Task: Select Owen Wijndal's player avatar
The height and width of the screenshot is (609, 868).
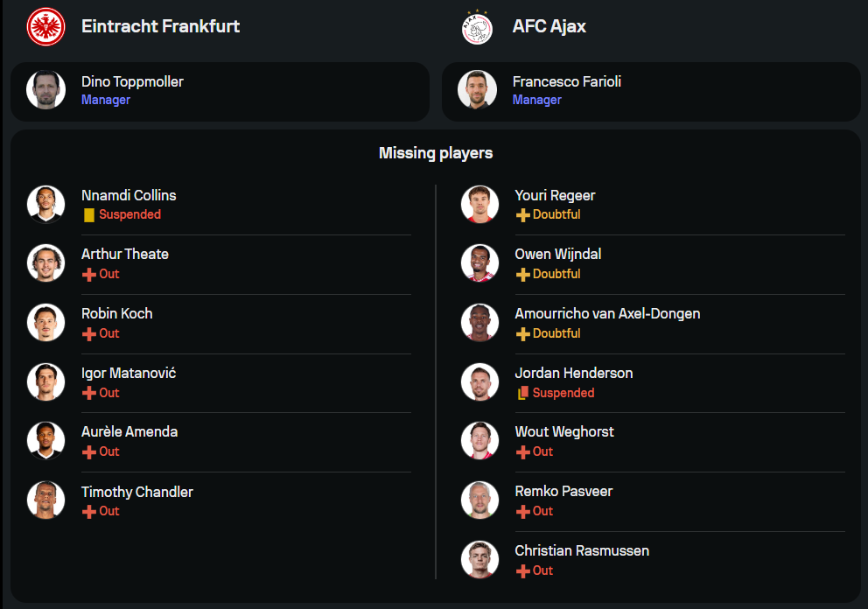Action: [479, 262]
